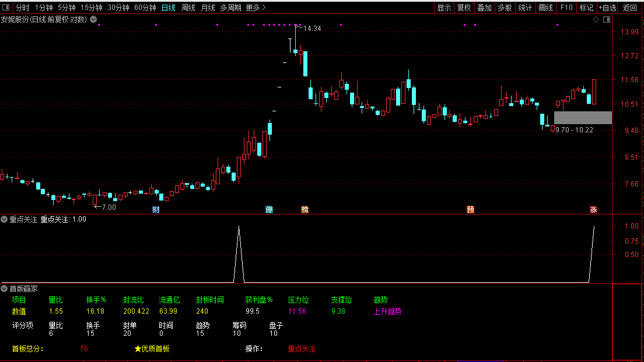The image size is (644, 362).
Task: Click the 叠加 overlay button
Action: click(x=485, y=8)
